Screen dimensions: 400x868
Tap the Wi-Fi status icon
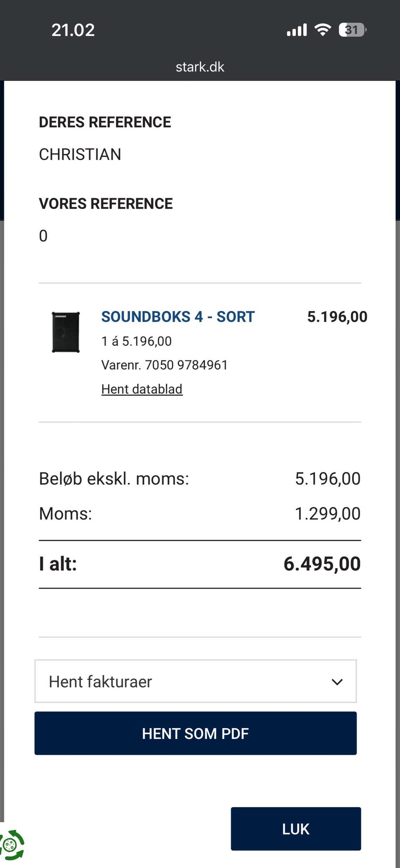pyautogui.click(x=322, y=30)
